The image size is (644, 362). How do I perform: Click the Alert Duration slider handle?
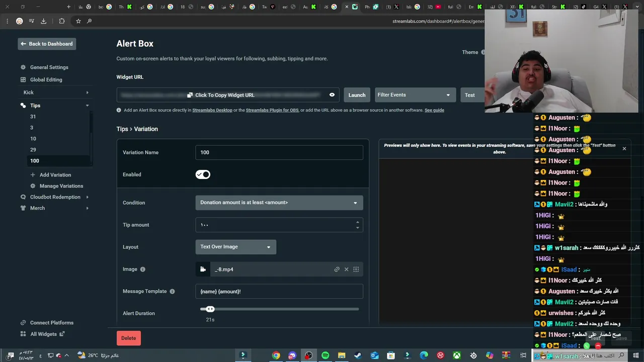coord(210,309)
